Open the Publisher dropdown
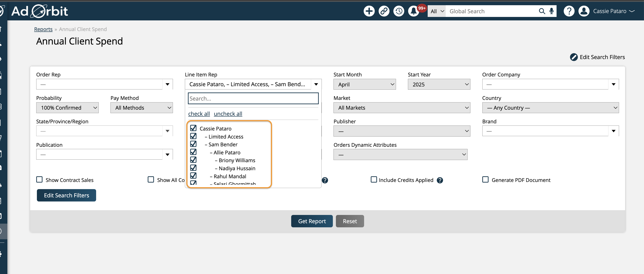This screenshot has height=274, width=644. coord(402,131)
